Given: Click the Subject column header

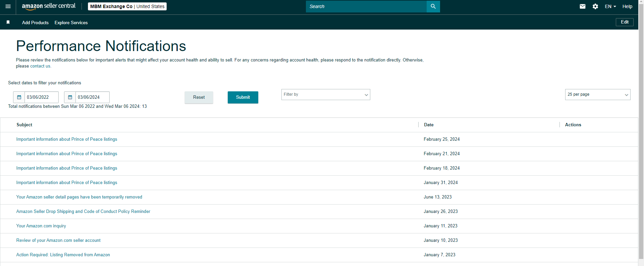Looking at the screenshot, I should [24, 125].
